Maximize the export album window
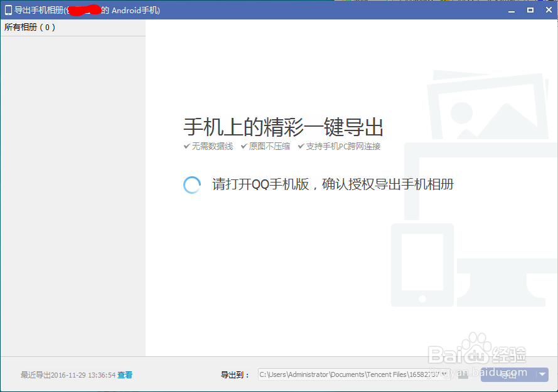The height and width of the screenshot is (392, 558). pos(530,10)
